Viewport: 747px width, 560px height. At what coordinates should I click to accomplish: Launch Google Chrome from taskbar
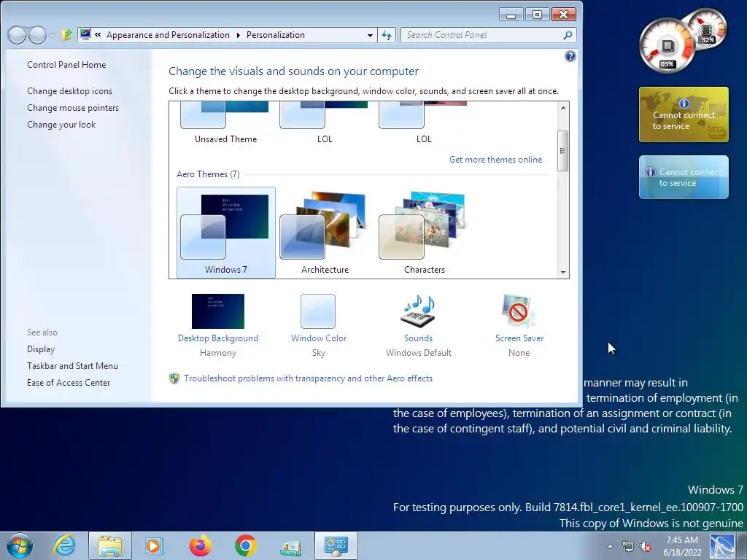pyautogui.click(x=245, y=545)
